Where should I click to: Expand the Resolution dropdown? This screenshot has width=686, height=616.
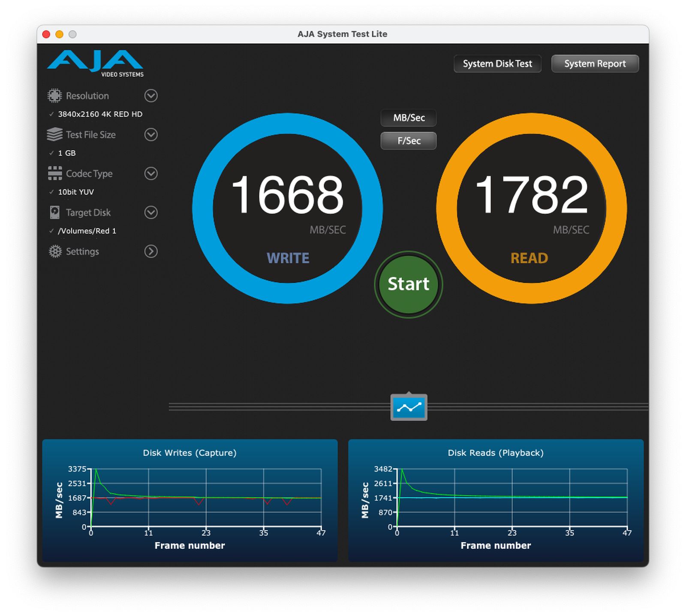coord(151,96)
